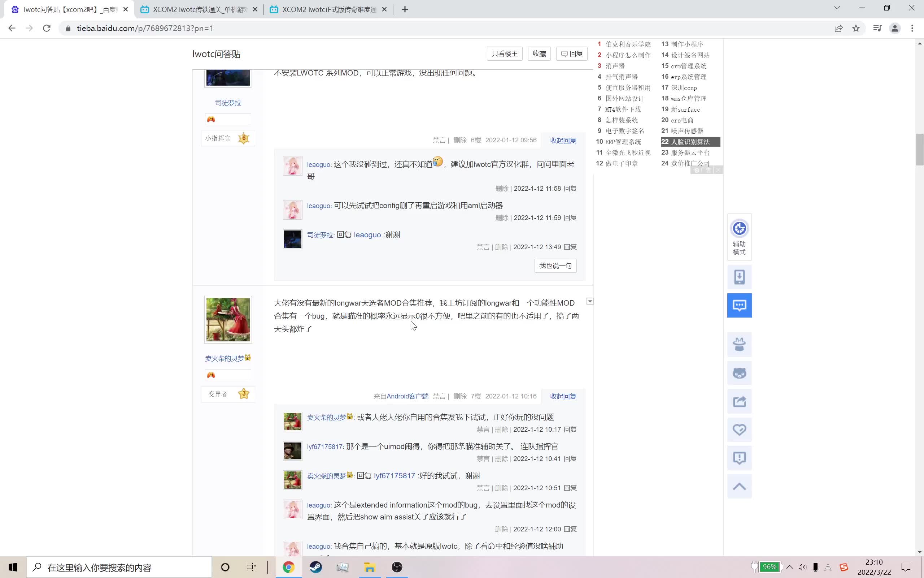Click the bear face sidebar icon

tap(739, 373)
